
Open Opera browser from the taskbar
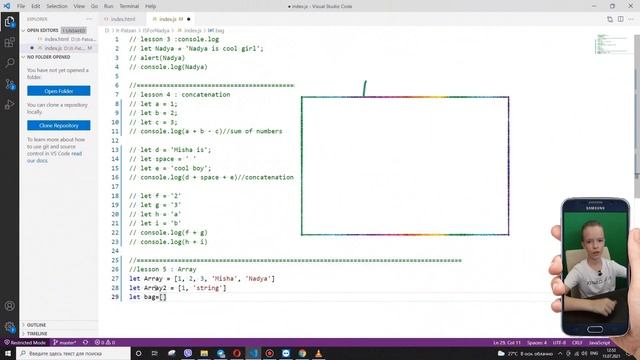(x=237, y=353)
